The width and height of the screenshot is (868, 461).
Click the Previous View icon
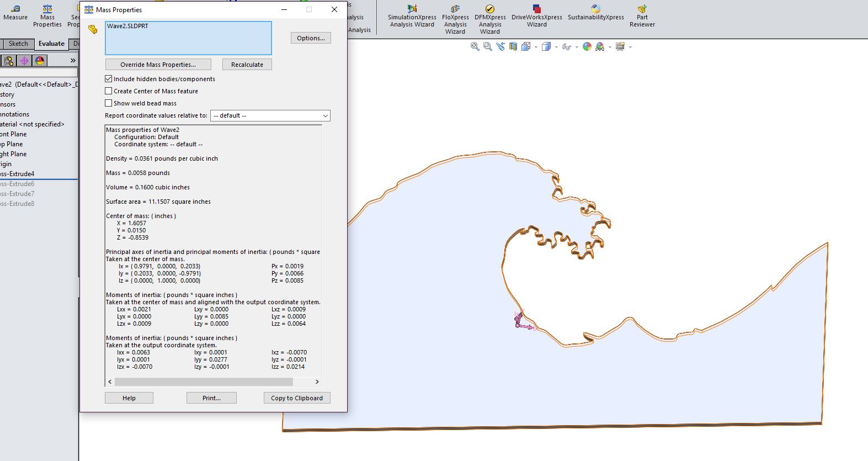(x=500, y=47)
